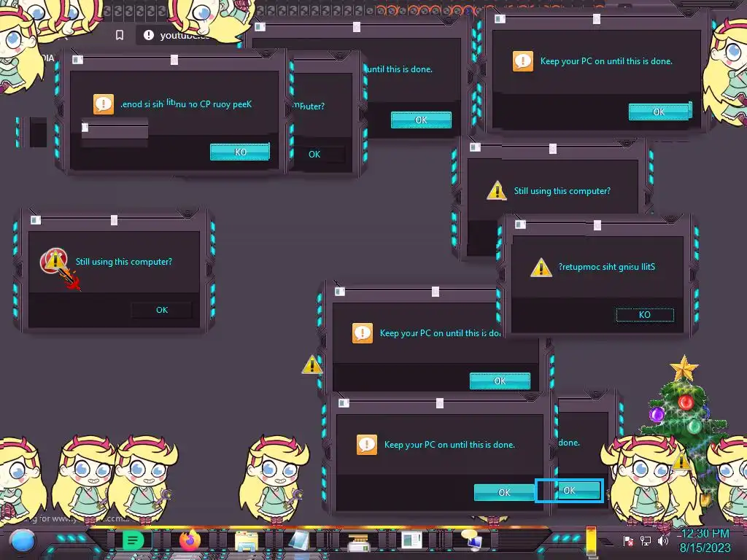Screen dimensions: 747x560
Task: Open network status icon in system tray
Action: pos(646,541)
